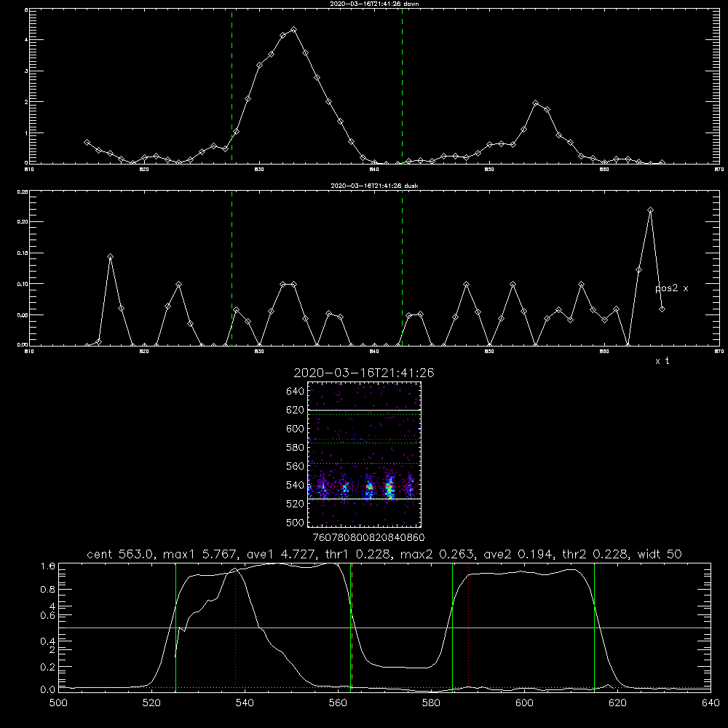The width and height of the screenshot is (728, 728).
Task: Click the right green dashed line in the dawn plot
Action: pos(402,86)
